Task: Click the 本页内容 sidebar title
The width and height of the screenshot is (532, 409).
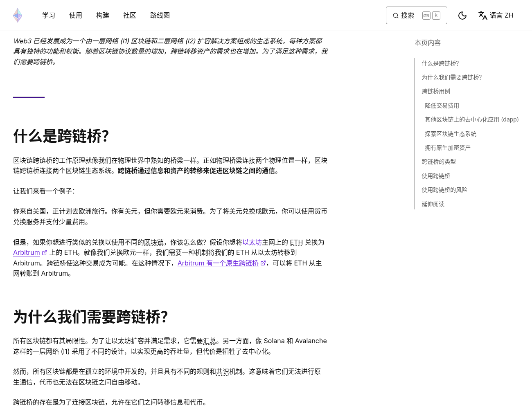Action: point(428,43)
